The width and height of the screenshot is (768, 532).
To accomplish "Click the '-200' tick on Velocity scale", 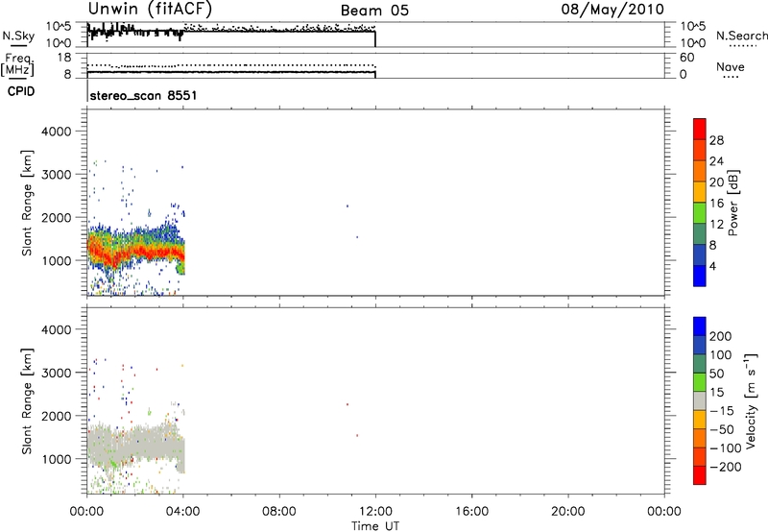I will point(726,467).
